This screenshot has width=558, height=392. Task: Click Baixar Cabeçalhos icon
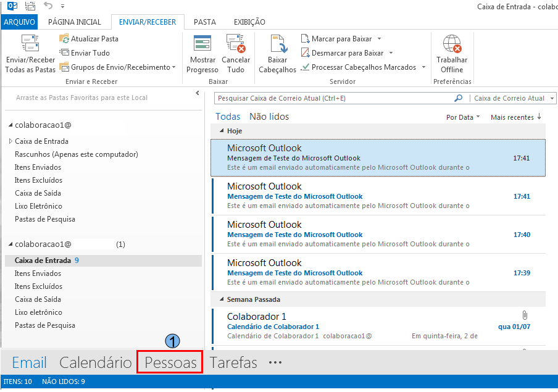[278, 43]
